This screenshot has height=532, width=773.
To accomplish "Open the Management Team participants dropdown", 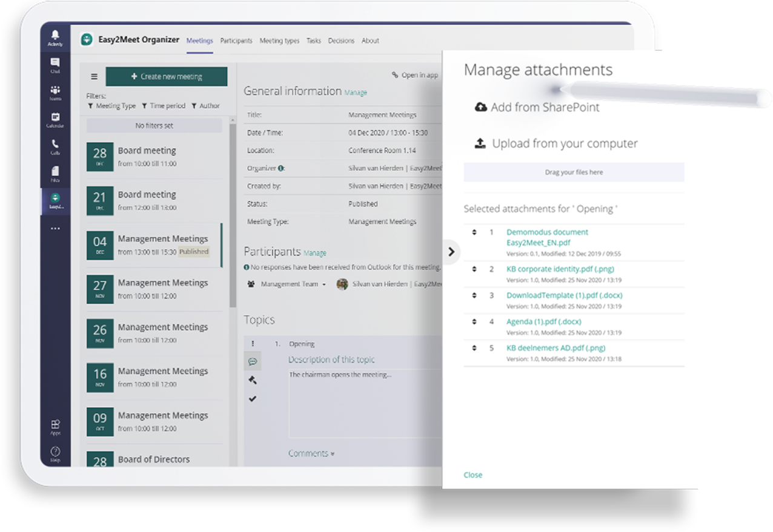I will pos(286,284).
